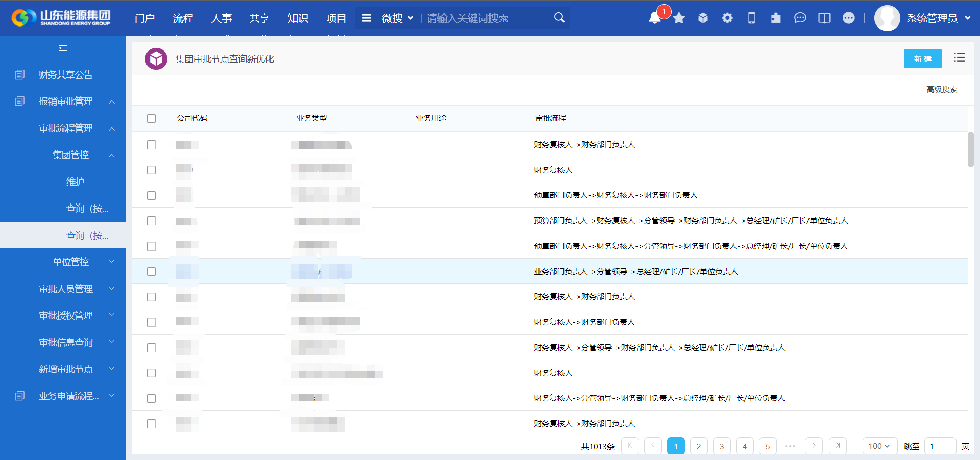This screenshot has height=460, width=980.
Task: Open the settings gear icon
Action: [727, 18]
